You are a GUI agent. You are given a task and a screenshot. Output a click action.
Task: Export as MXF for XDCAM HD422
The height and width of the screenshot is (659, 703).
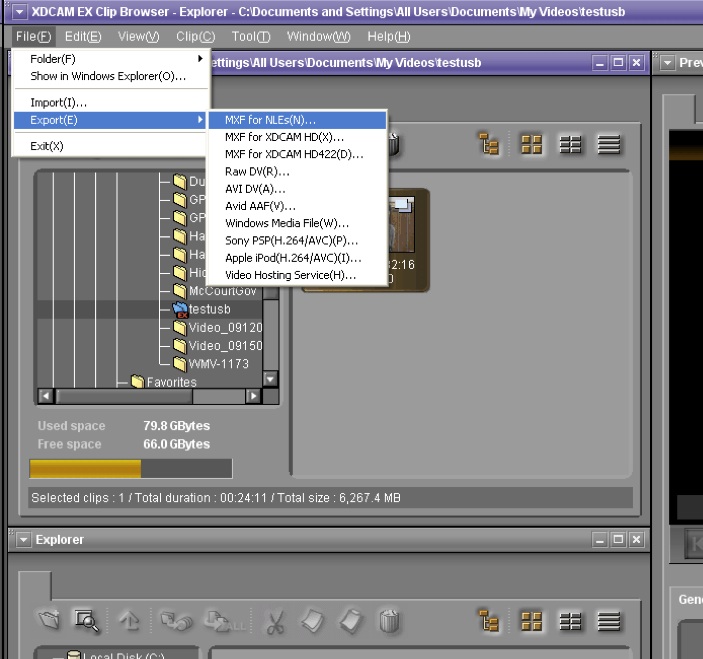[297, 154]
